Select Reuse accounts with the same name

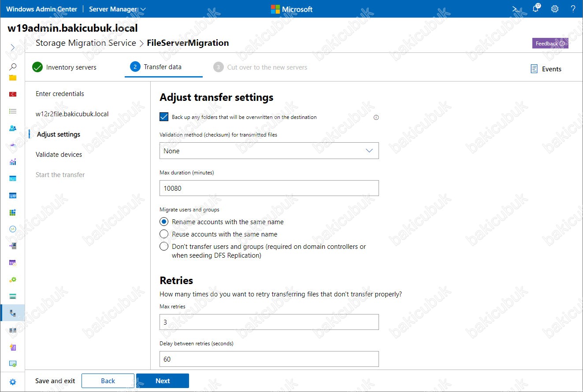point(164,234)
